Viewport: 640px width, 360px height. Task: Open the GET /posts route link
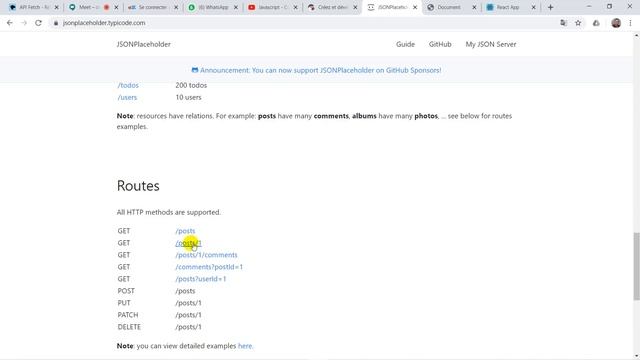coord(185,231)
